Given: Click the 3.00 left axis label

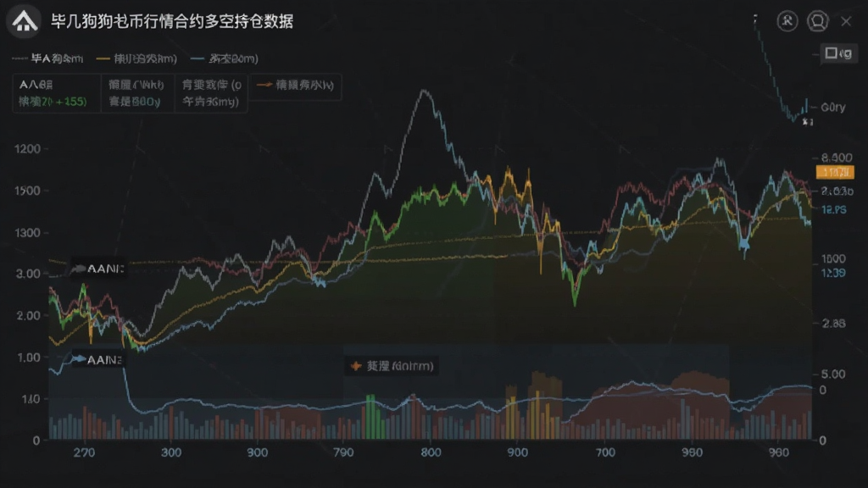Looking at the screenshot, I should point(28,274).
